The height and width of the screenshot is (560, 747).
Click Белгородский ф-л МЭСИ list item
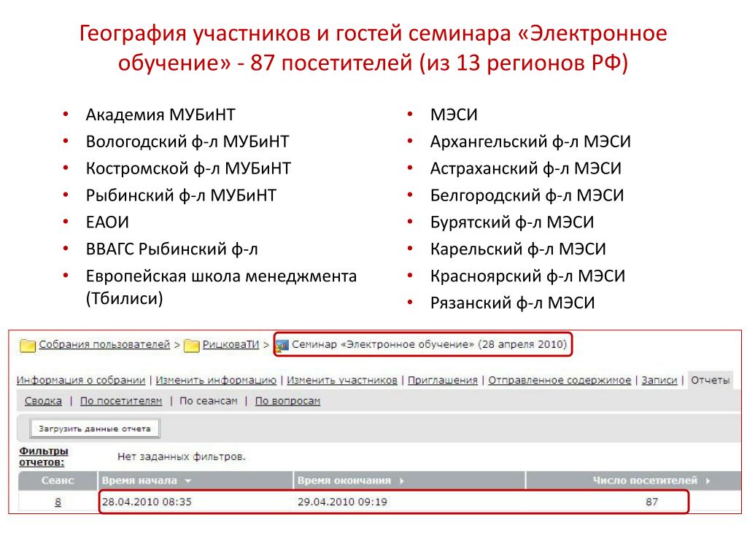(527, 195)
